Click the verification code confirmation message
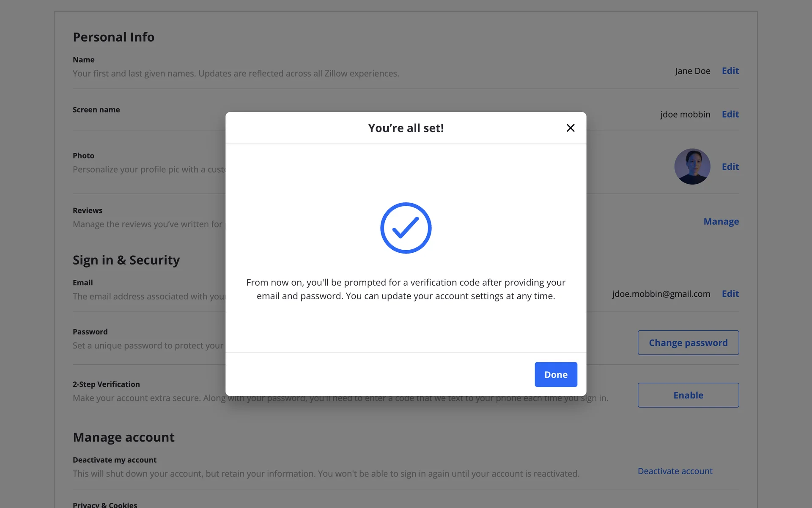The image size is (812, 508). click(406, 289)
